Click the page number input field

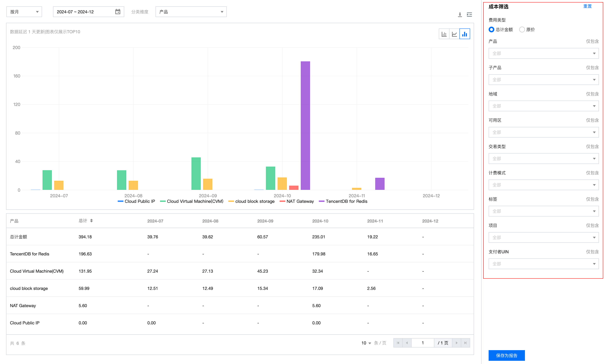click(x=423, y=343)
